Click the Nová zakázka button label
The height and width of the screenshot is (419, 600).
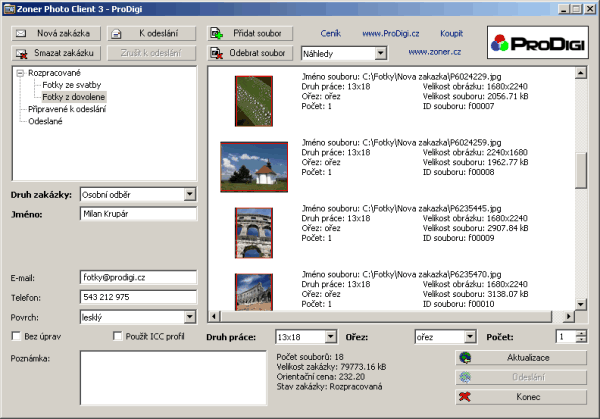(64, 33)
